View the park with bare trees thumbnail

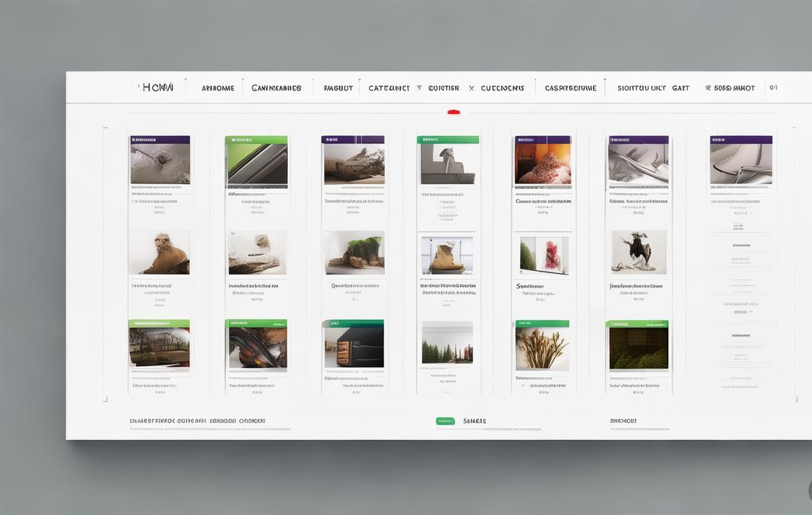pyautogui.click(x=159, y=347)
